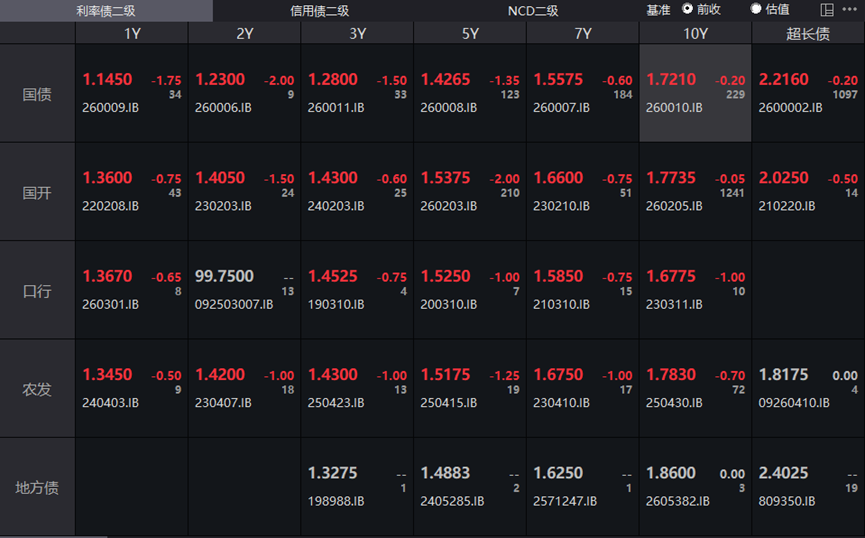
Task: Select the 农发 row label
Action: pos(38,388)
